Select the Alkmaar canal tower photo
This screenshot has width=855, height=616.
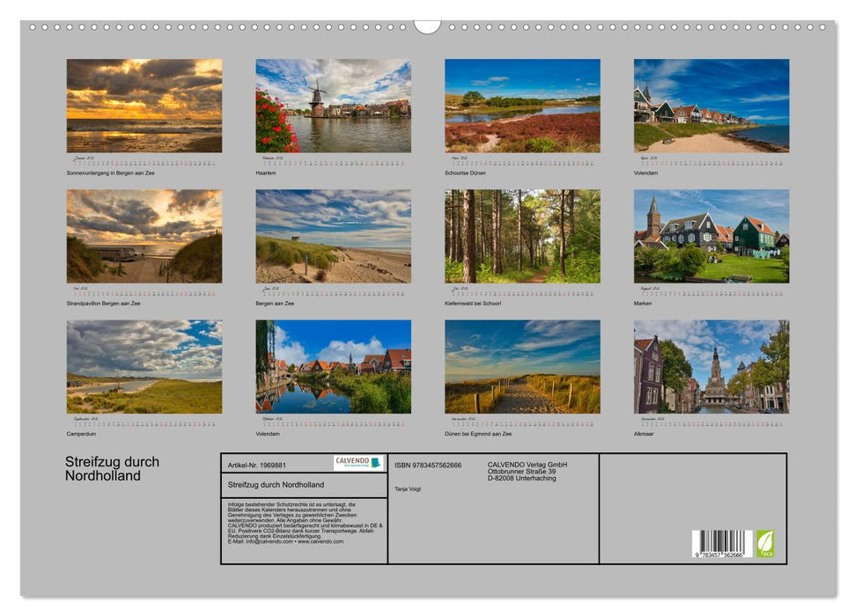click(x=711, y=366)
